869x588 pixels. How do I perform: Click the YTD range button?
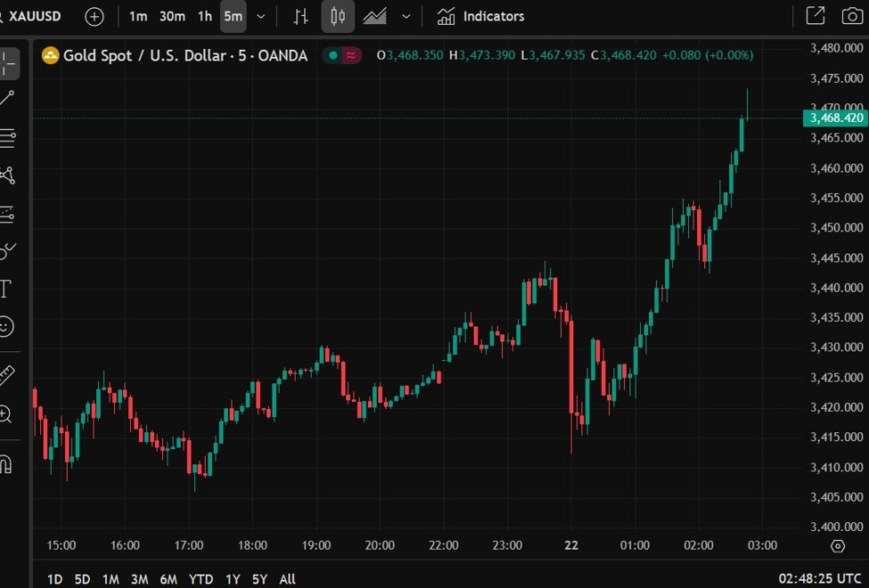click(x=201, y=579)
